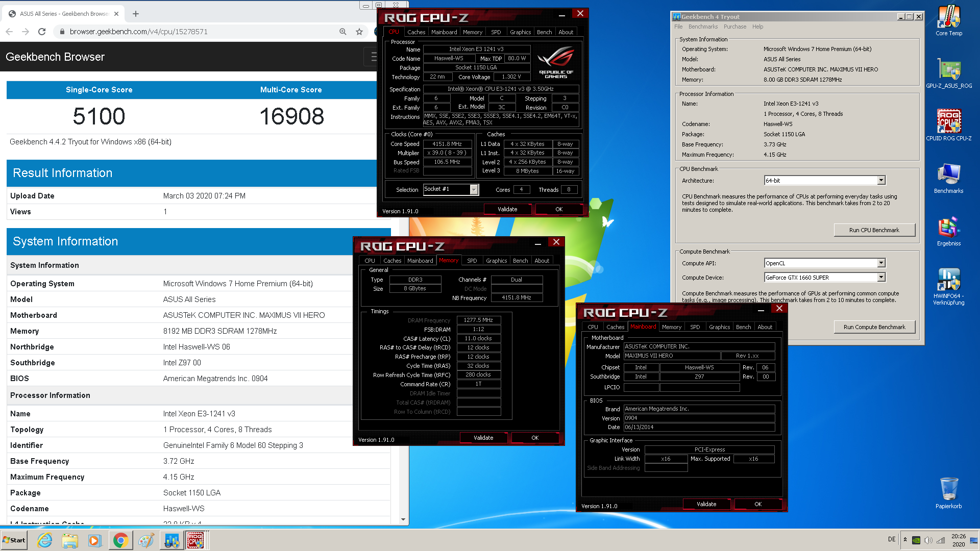Screen dimensions: 980x551
Task: Open the Start menu
Action: coord(14,540)
